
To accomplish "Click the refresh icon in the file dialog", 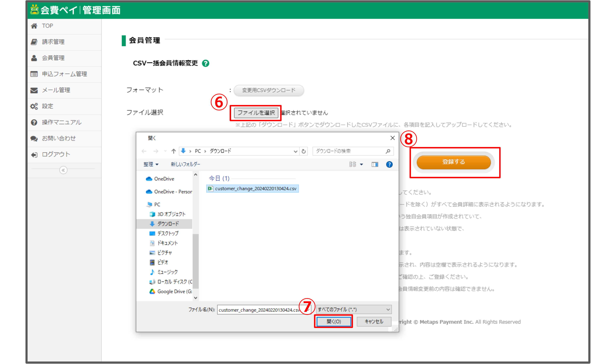I will (304, 151).
